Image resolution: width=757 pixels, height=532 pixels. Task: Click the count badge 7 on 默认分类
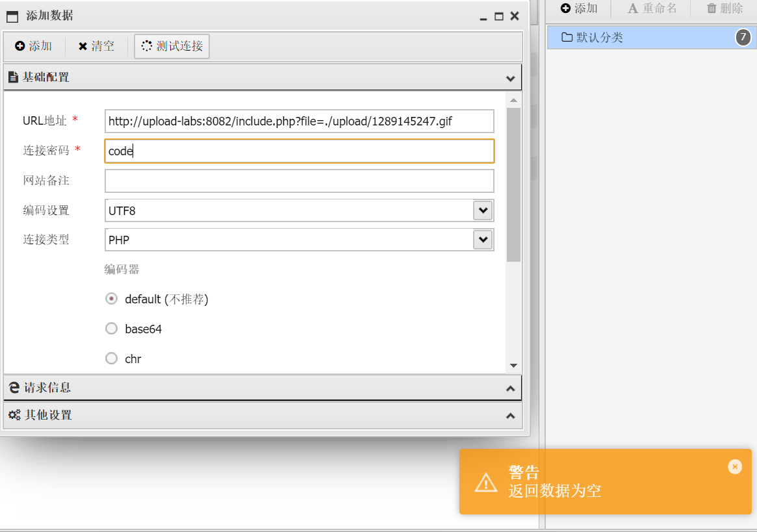click(x=743, y=37)
